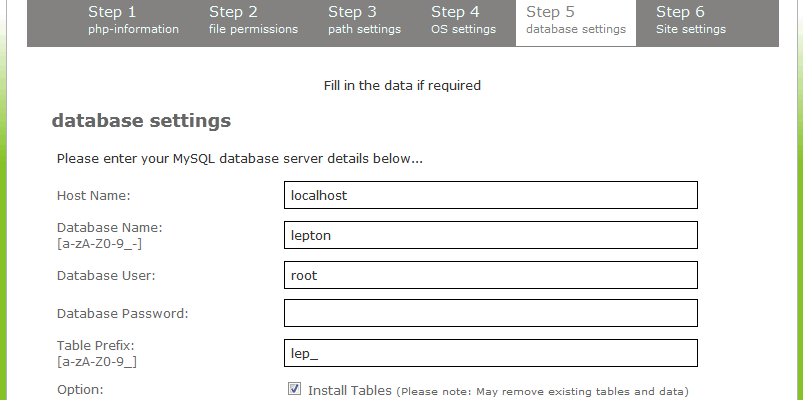Click the Database User label
Viewport: 803px width, 400px height.
coord(106,276)
